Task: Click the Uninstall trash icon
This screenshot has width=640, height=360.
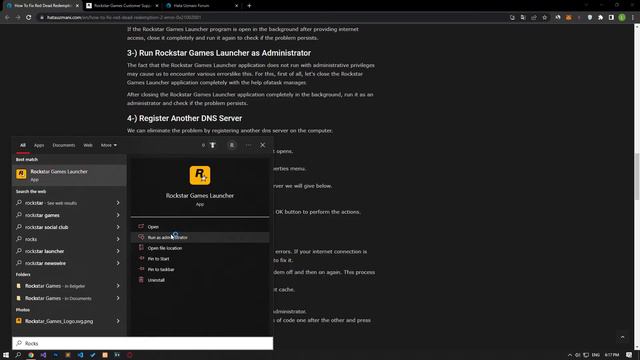Action: [x=141, y=280]
